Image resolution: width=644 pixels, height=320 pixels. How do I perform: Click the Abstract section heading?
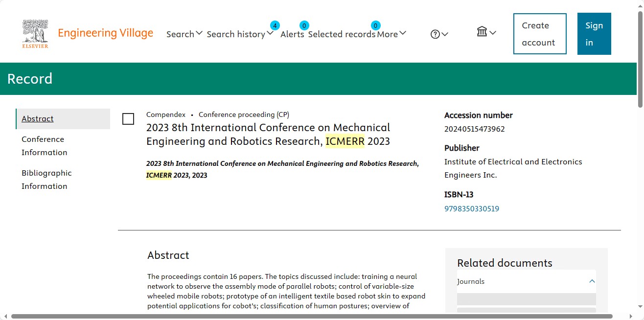(x=168, y=255)
